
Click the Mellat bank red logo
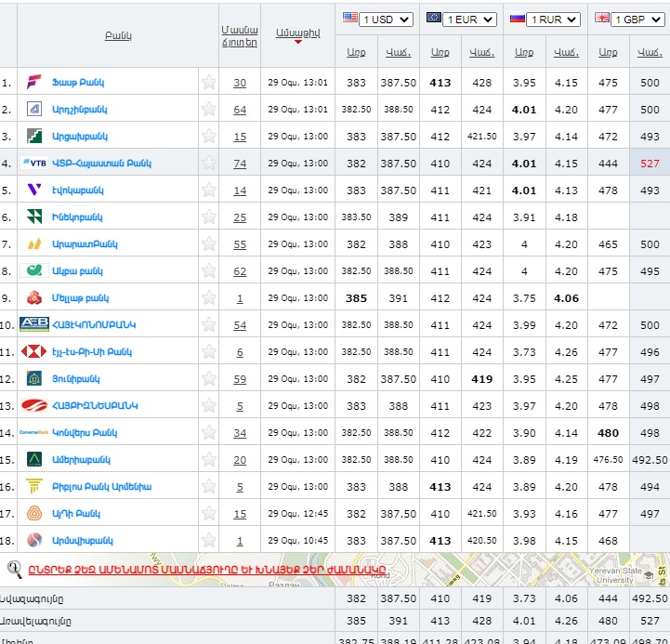click(x=33, y=298)
